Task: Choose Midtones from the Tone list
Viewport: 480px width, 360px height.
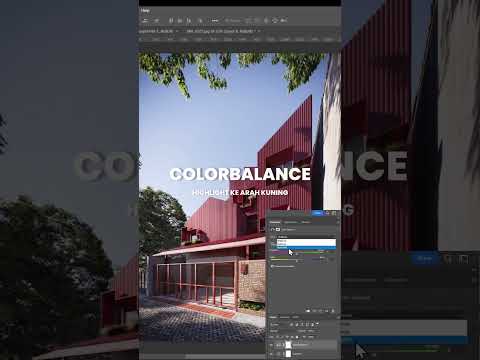Action: tap(306, 244)
